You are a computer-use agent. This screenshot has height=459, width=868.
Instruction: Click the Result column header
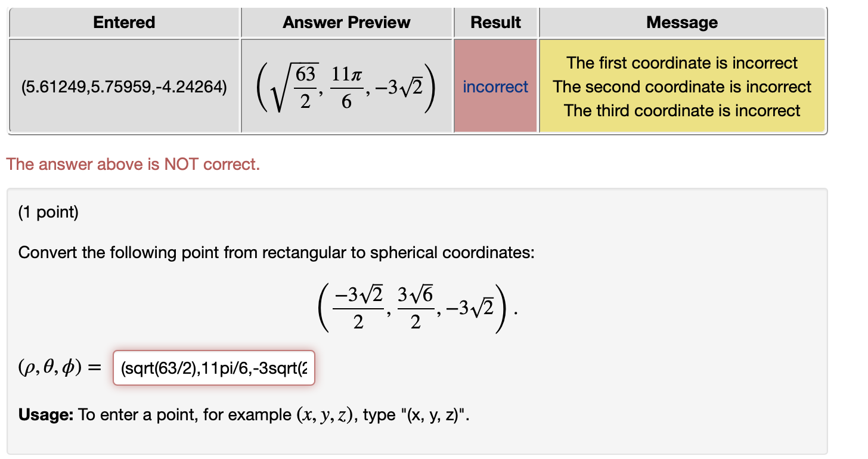coord(495,22)
